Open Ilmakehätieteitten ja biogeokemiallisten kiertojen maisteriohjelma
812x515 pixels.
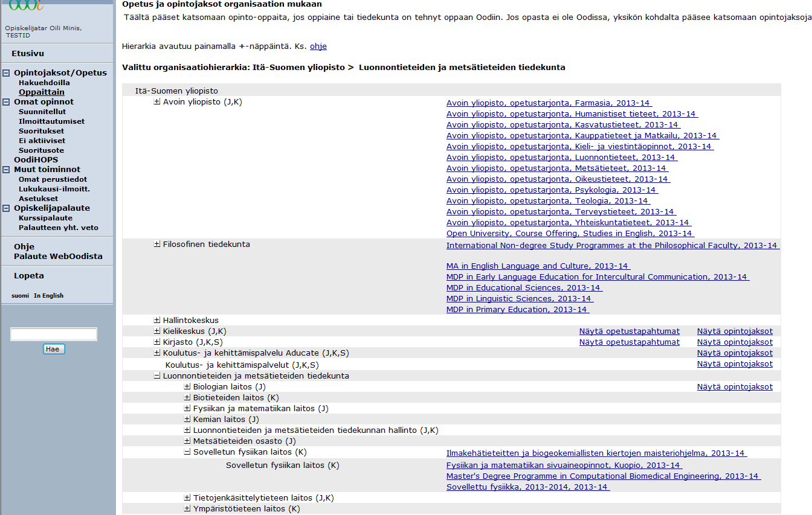click(597, 453)
